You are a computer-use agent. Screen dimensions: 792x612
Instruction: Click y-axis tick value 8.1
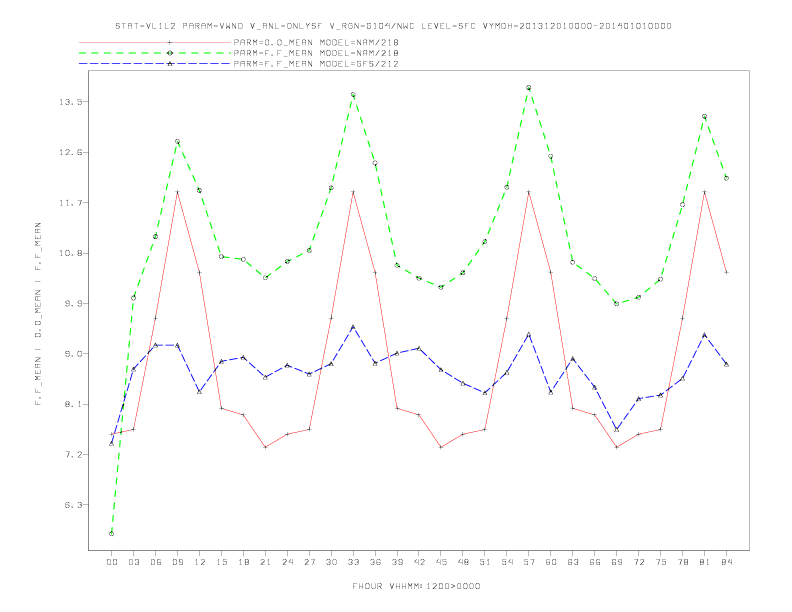(x=73, y=404)
